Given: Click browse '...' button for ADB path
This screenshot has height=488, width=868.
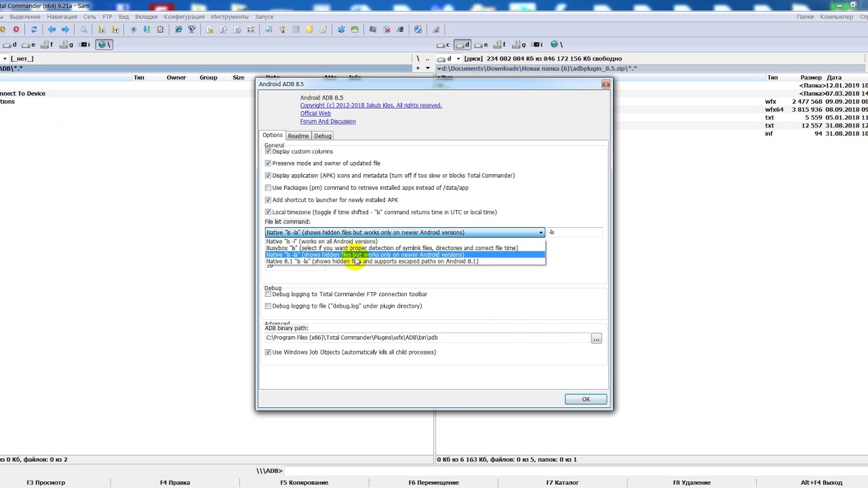Looking at the screenshot, I should click(596, 338).
